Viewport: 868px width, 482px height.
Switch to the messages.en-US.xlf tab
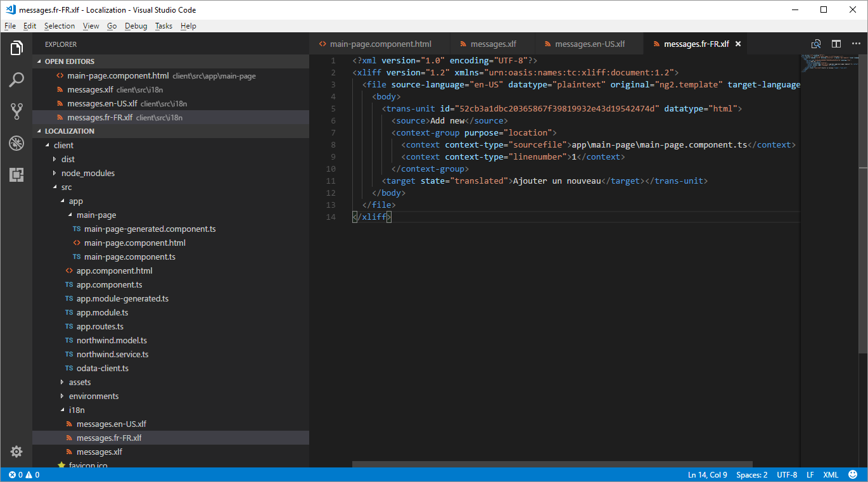click(589, 44)
